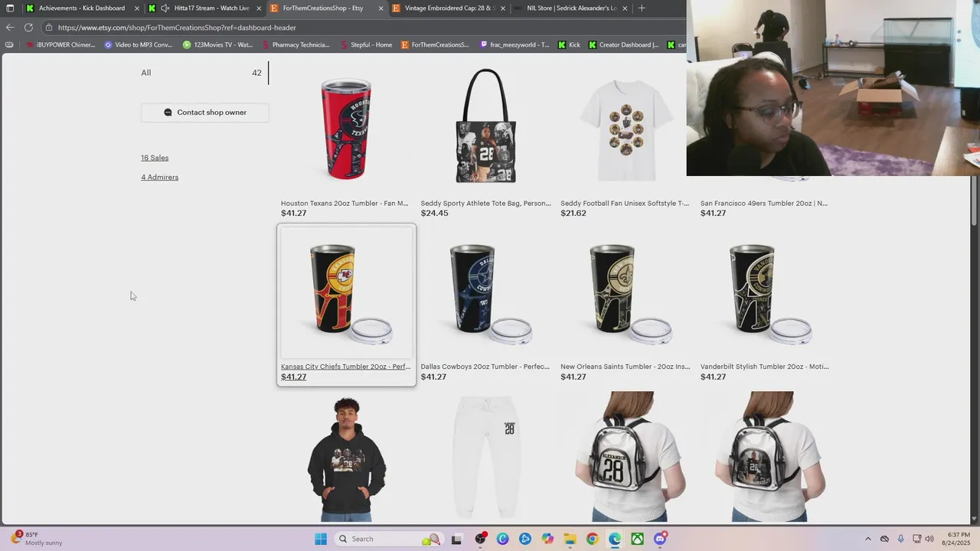Launch Google Chrome from the taskbar
980x551 pixels.
point(593,539)
